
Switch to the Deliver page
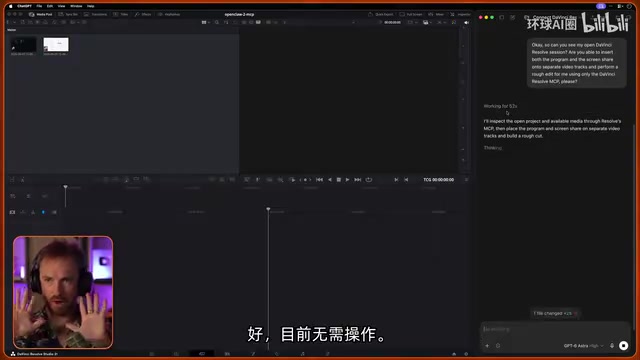[327, 354]
